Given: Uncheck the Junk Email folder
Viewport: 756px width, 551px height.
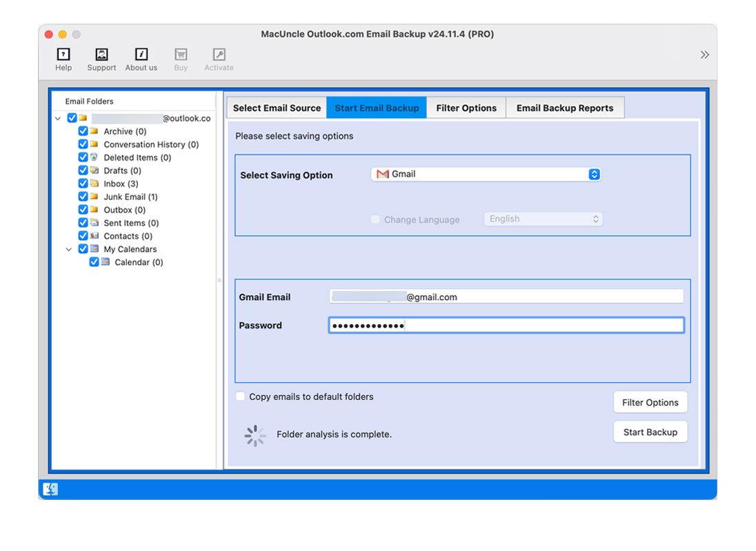Looking at the screenshot, I should (83, 197).
